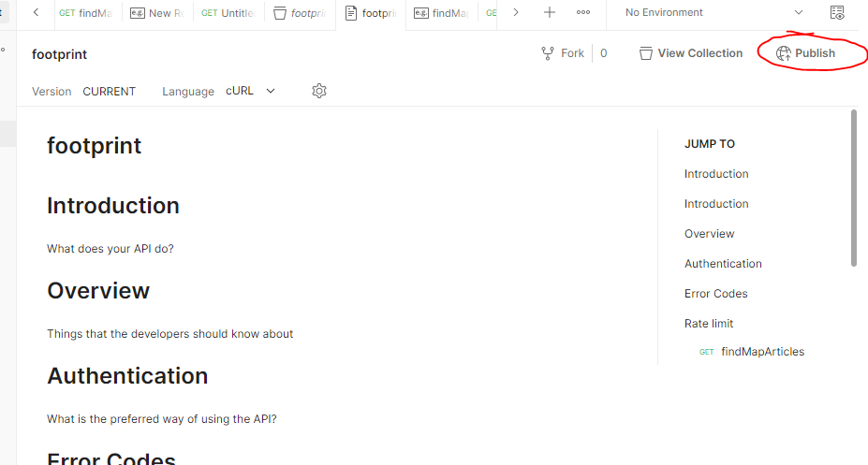Click the Introduction main heading

pyautogui.click(x=113, y=206)
